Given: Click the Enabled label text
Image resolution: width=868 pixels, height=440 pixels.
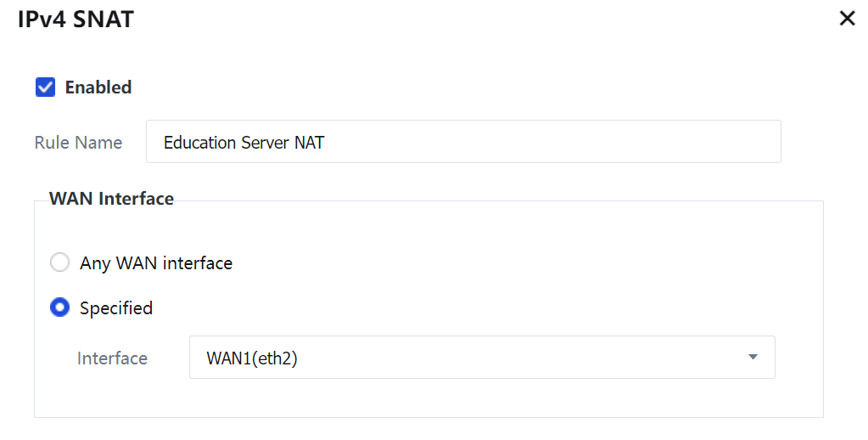Looking at the screenshot, I should pyautogui.click(x=98, y=87).
